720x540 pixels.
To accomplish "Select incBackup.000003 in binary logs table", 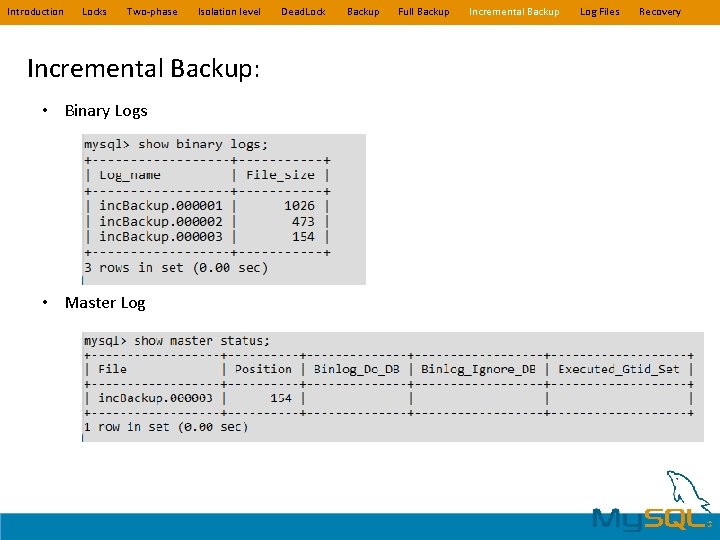I will [161, 236].
